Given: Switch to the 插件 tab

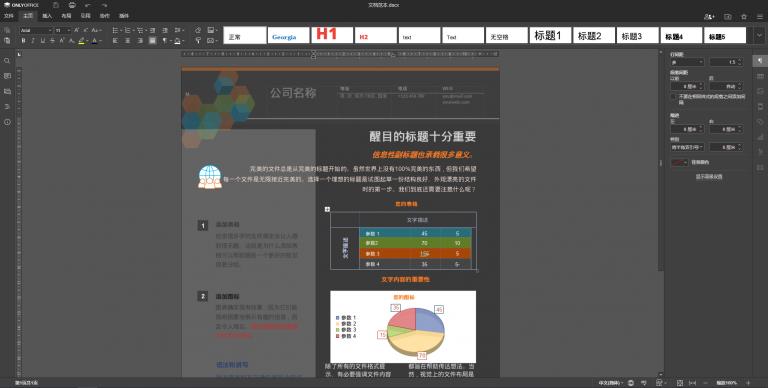Looking at the screenshot, I should pos(124,16).
